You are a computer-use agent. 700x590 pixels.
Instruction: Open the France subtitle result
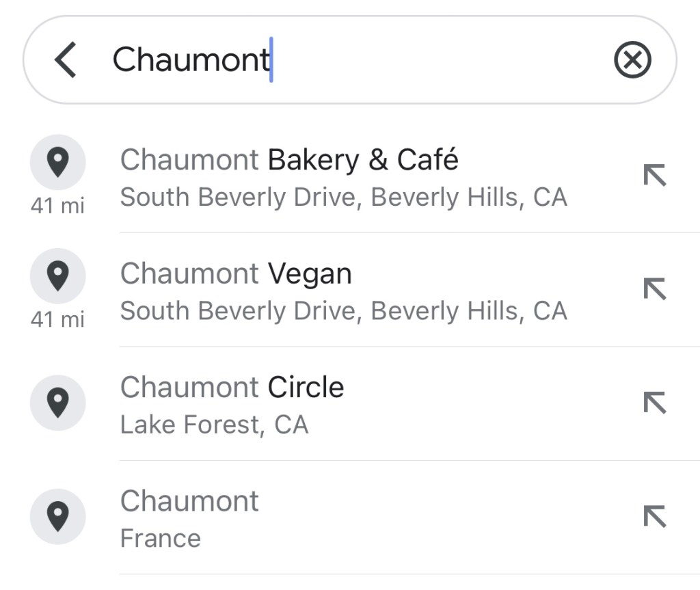[x=161, y=538]
